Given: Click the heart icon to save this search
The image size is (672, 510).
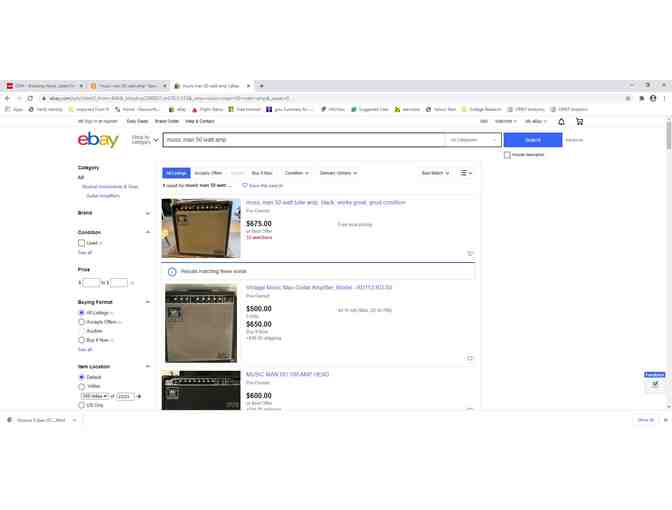Looking at the screenshot, I should pyautogui.click(x=245, y=185).
